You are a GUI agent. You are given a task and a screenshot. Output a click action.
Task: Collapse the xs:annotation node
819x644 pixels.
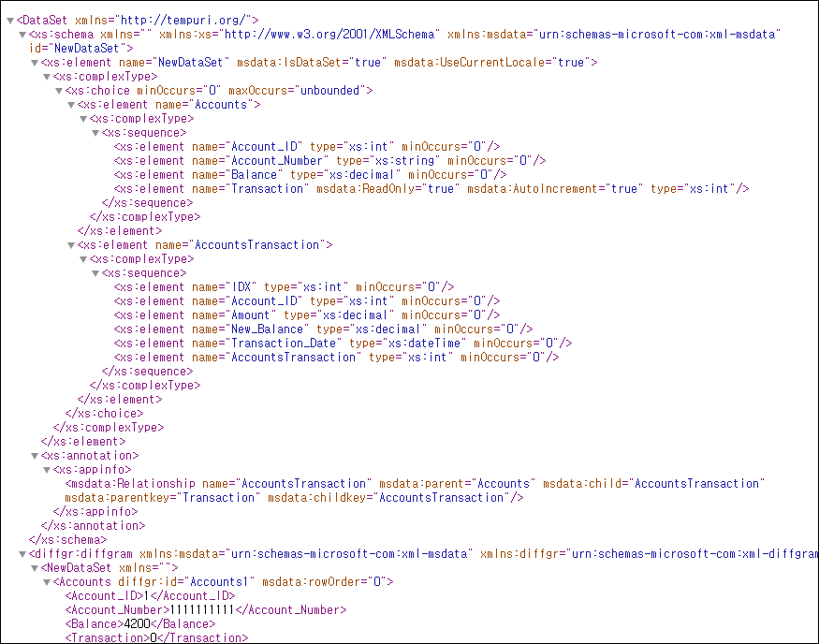pos(35,456)
